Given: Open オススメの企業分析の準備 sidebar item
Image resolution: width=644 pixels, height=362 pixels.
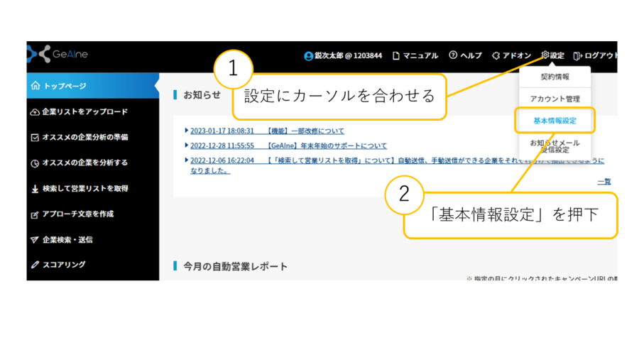Looking at the screenshot, I should pyautogui.click(x=84, y=137).
